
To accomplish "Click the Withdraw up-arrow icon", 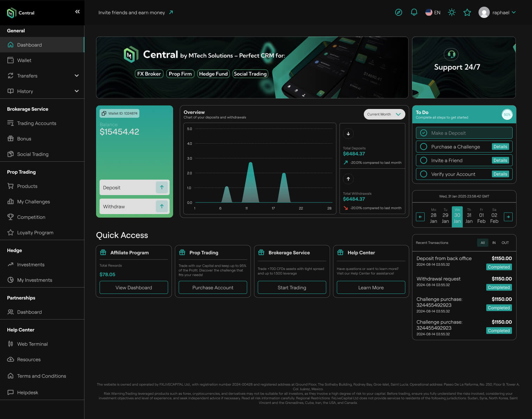I will click(162, 206).
